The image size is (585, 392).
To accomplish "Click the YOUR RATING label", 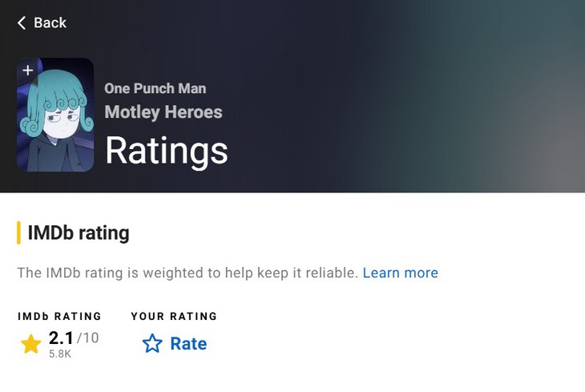I will 174,317.
